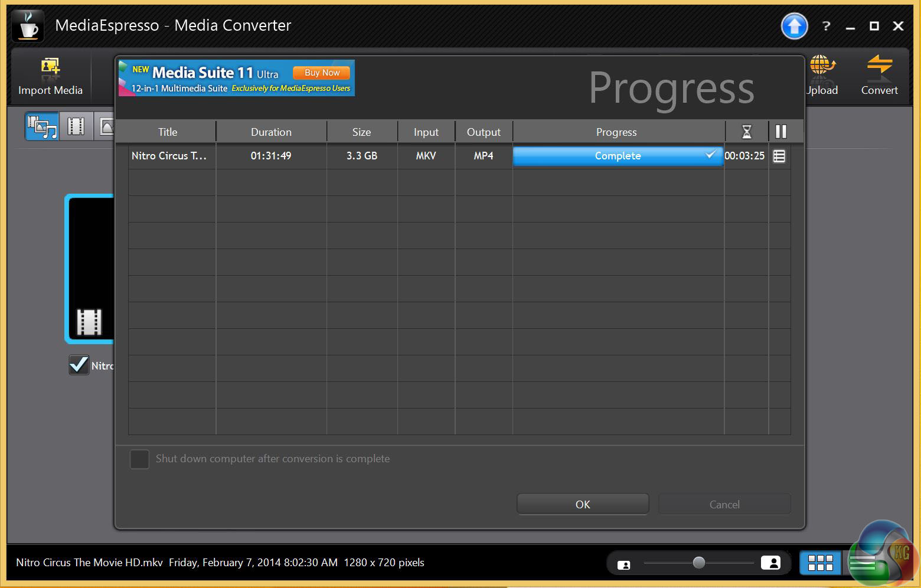The image size is (921, 588).
Task: Click the MP4 output format cell
Action: click(484, 156)
